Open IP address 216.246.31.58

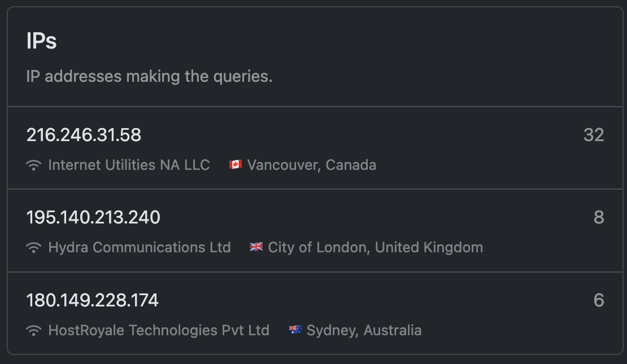point(84,135)
